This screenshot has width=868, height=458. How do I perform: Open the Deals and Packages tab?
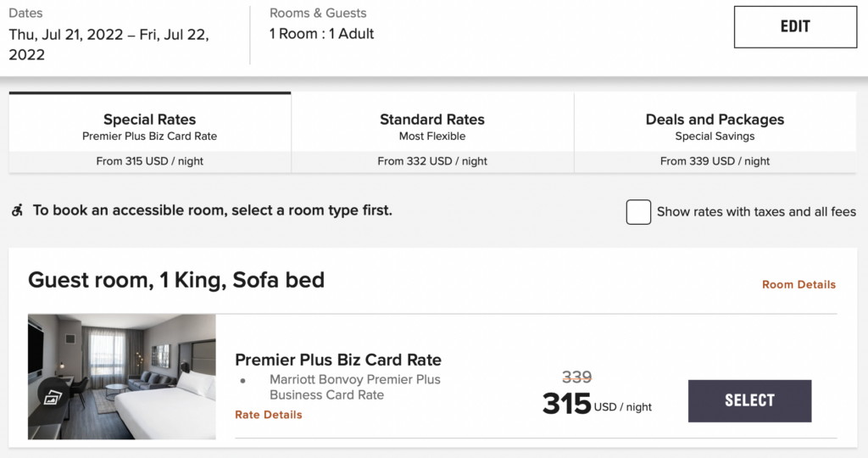tap(715, 133)
